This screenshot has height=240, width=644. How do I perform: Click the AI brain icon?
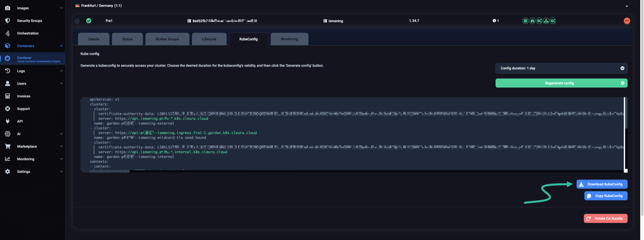click(7, 134)
